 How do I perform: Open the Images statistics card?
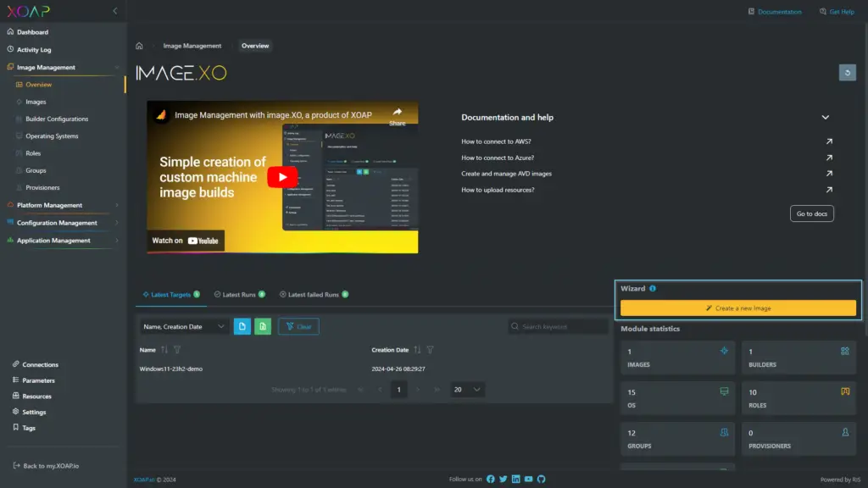(677, 358)
